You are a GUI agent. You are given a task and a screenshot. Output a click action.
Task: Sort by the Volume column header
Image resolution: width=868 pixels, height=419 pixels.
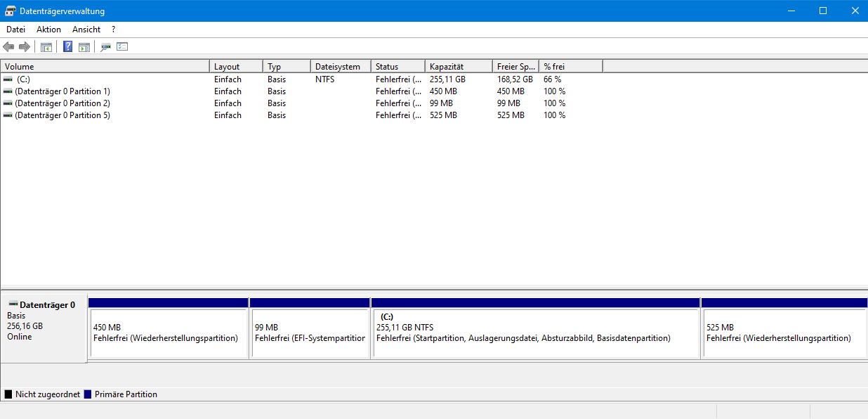pyautogui.click(x=105, y=67)
